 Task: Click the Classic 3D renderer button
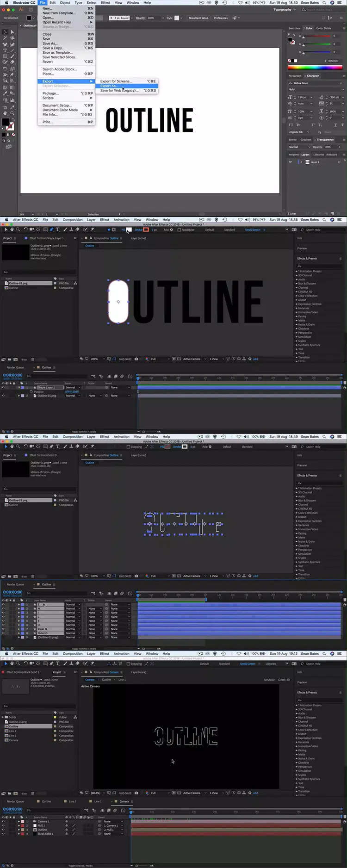284,680
